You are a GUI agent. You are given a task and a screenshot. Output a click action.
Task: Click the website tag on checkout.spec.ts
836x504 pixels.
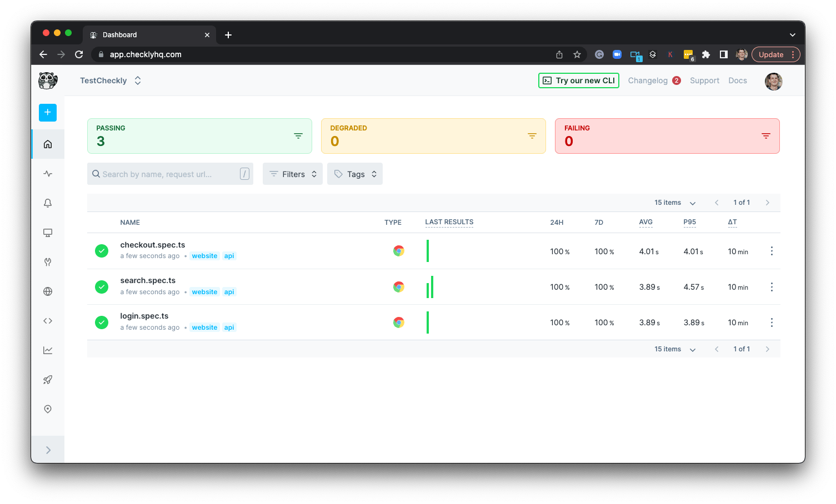[204, 256]
